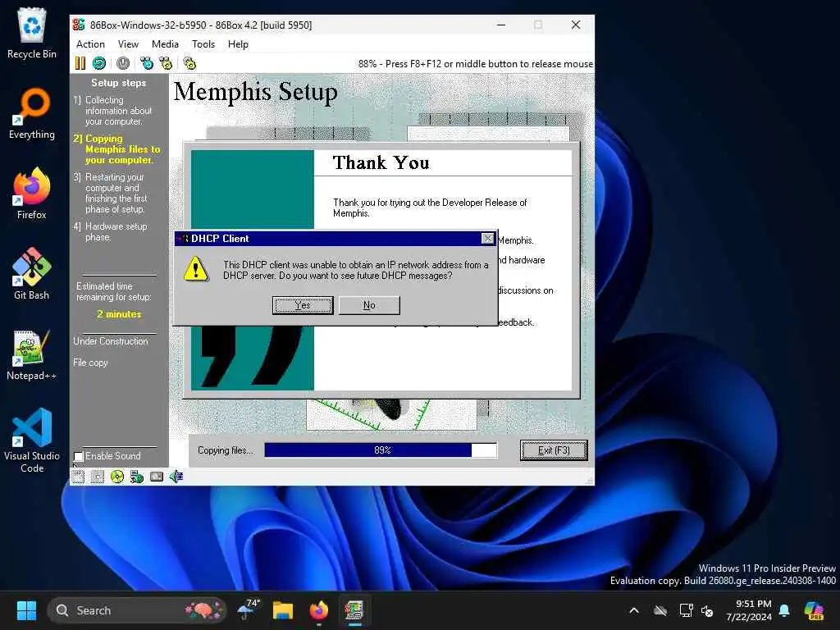Screen dimensions: 840x630
Task: Pause the 86Box emulation
Action: [x=80, y=63]
